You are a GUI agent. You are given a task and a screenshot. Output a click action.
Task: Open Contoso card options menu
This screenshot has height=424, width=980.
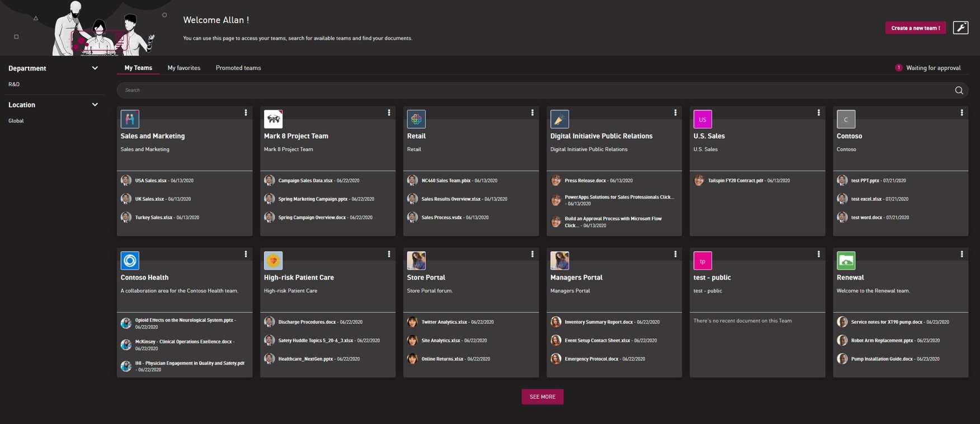(962, 112)
